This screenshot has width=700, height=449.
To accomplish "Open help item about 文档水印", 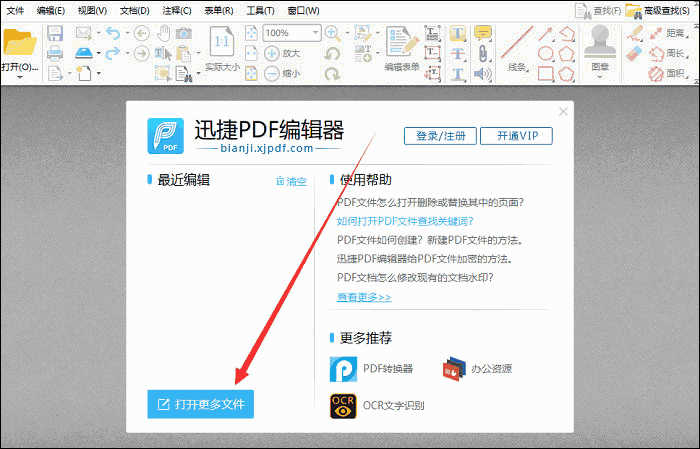I will (415, 278).
